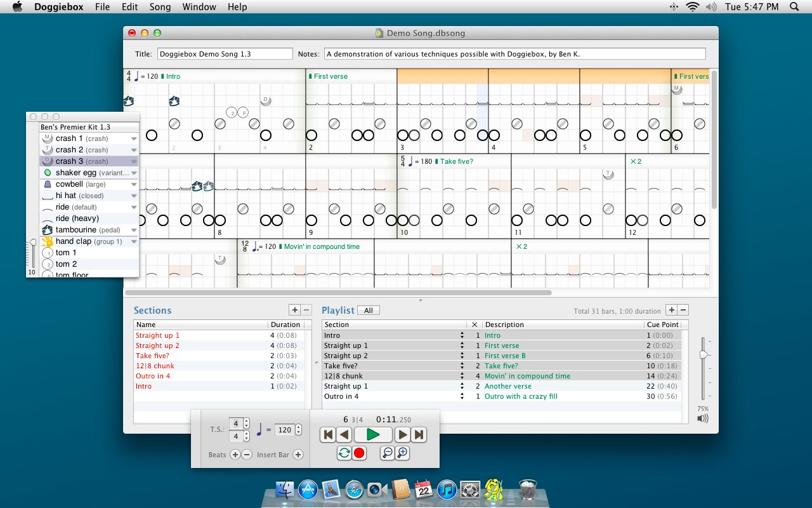Toggle the Playlist All button

[368, 311]
